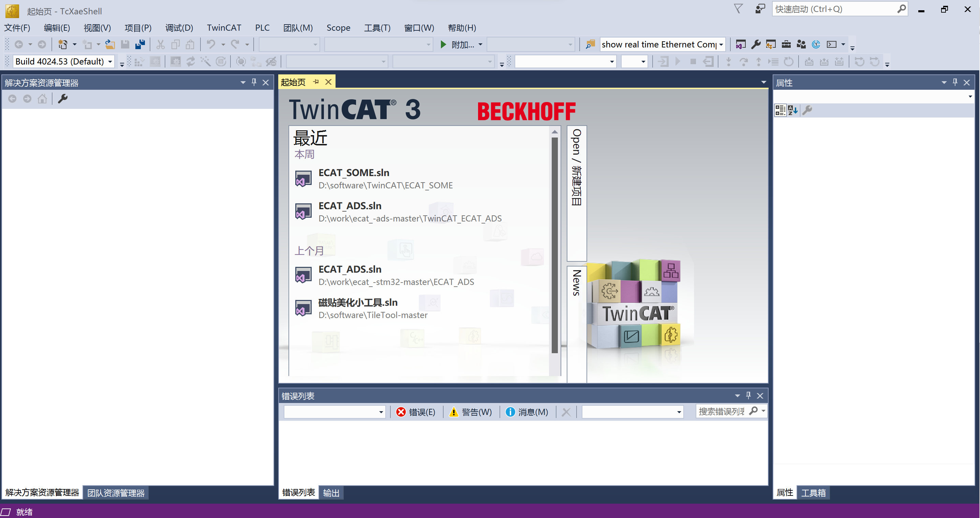Toggle 警告(W) filter in error list
The height and width of the screenshot is (518, 980).
(471, 412)
